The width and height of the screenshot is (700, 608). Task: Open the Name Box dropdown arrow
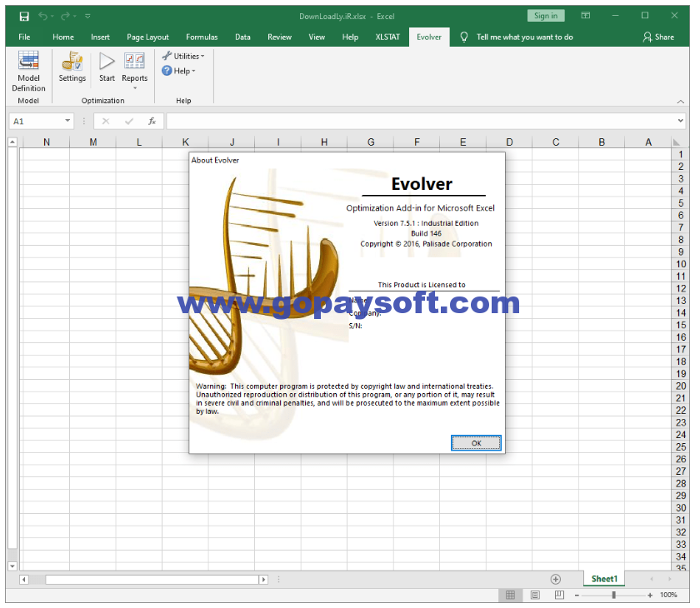(x=67, y=121)
